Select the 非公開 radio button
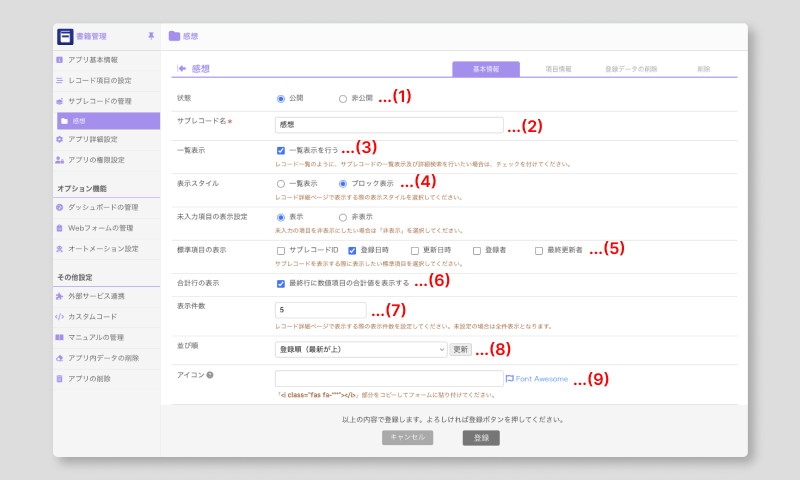800x480 pixels. pyautogui.click(x=343, y=99)
